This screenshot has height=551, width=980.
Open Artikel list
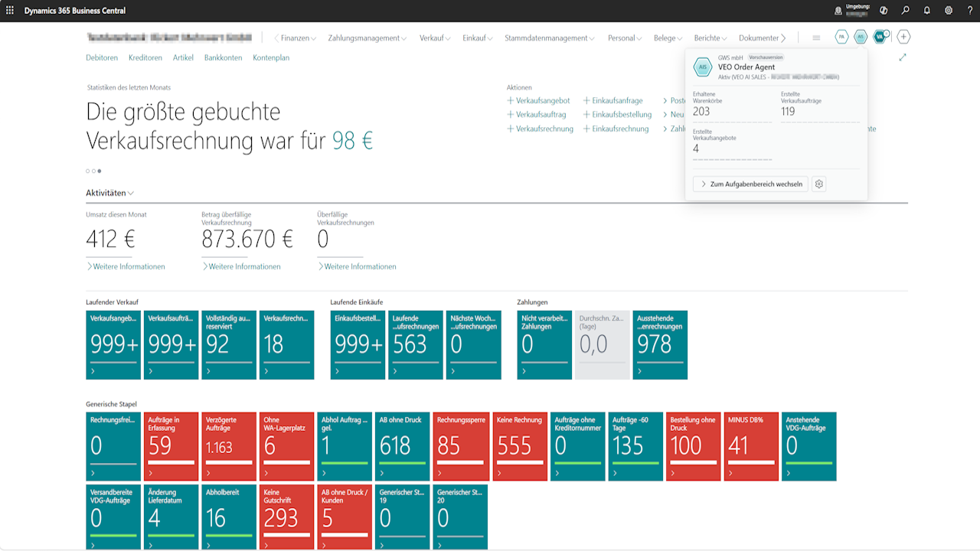183,57
